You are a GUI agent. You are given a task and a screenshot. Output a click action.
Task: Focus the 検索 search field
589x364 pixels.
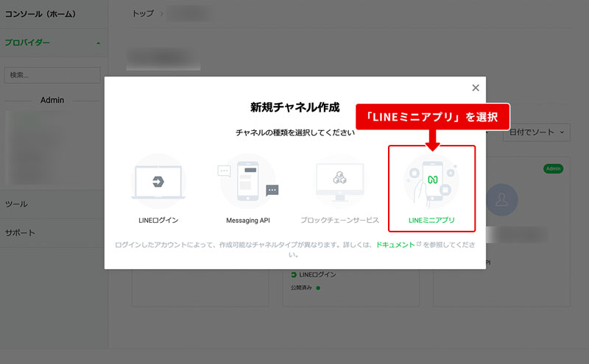tap(52, 75)
